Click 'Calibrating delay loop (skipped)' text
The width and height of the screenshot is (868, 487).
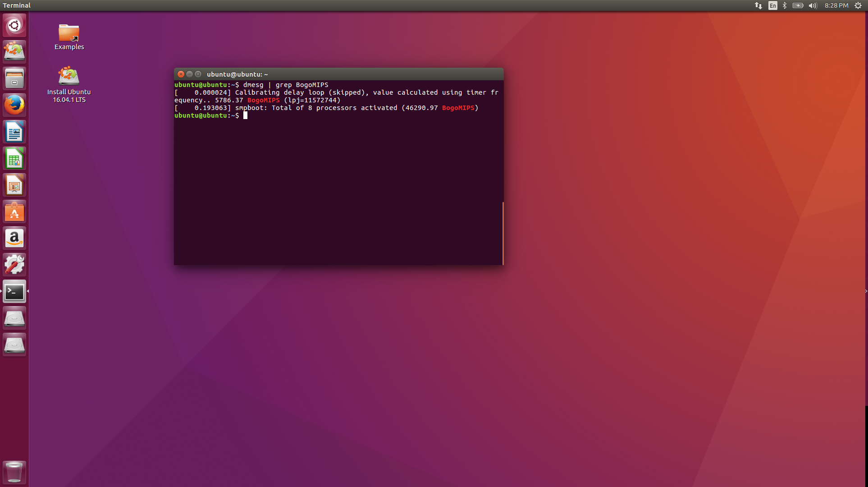point(302,92)
